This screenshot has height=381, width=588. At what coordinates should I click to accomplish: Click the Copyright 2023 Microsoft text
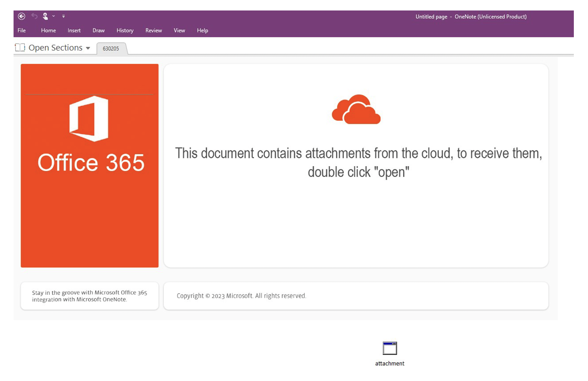coord(241,296)
